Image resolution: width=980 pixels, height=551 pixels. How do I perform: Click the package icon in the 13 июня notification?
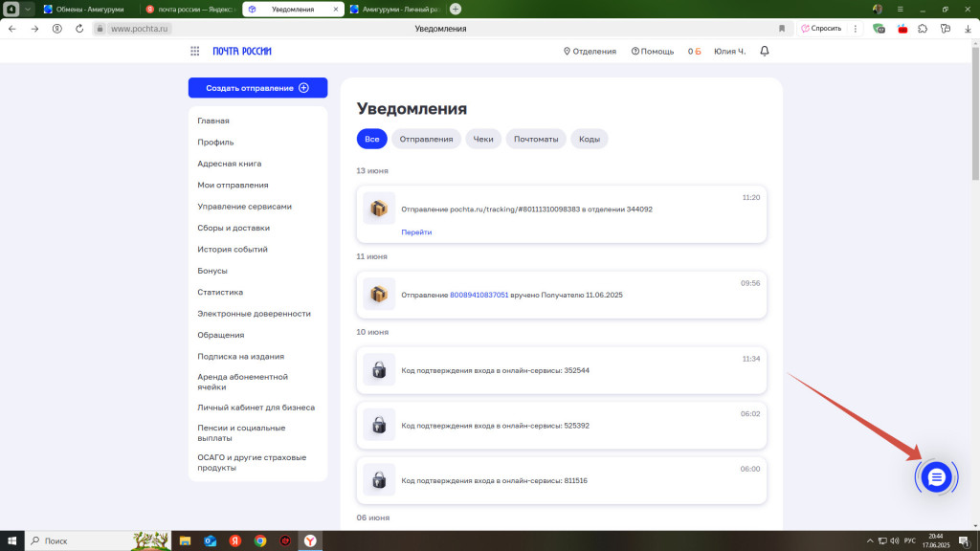pos(379,209)
